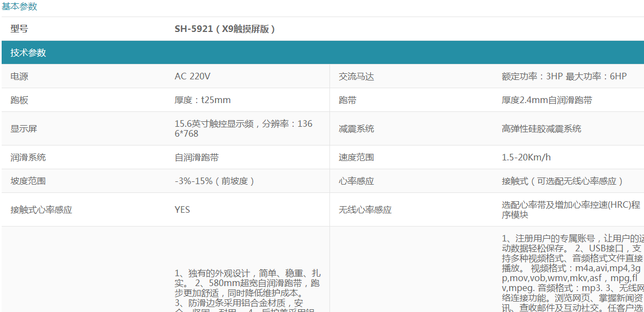
Task: Select the AC 220V value
Action: 192,77
